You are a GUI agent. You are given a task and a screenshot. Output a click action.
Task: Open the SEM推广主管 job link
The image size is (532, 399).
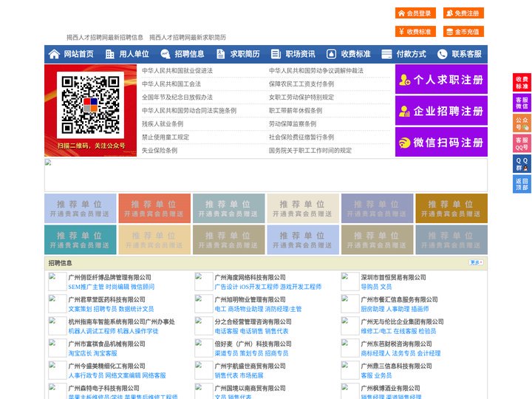point(86,287)
